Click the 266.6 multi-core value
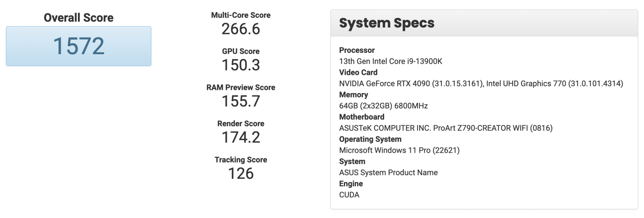 241,29
